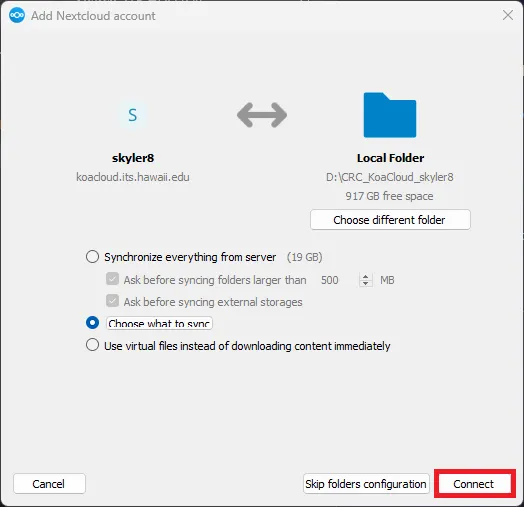Click the Nextcloud logo in title bar
The height and width of the screenshot is (507, 524).
coord(17,15)
